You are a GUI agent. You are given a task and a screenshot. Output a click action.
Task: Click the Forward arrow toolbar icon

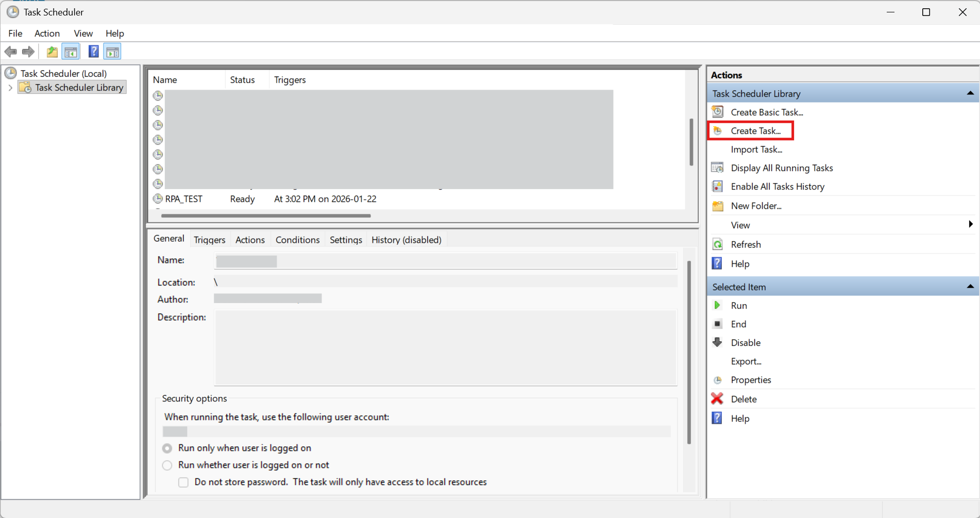point(28,52)
